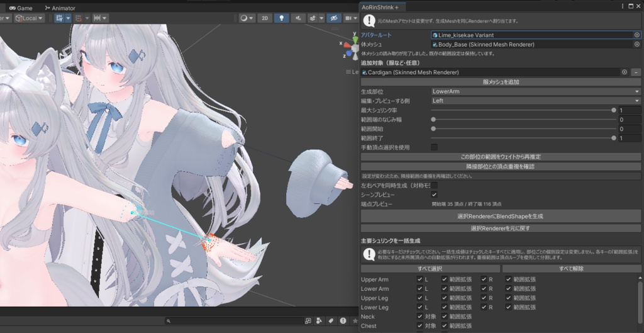
Task: Uncheck Upper Arm L checkbox
Action: (x=419, y=279)
